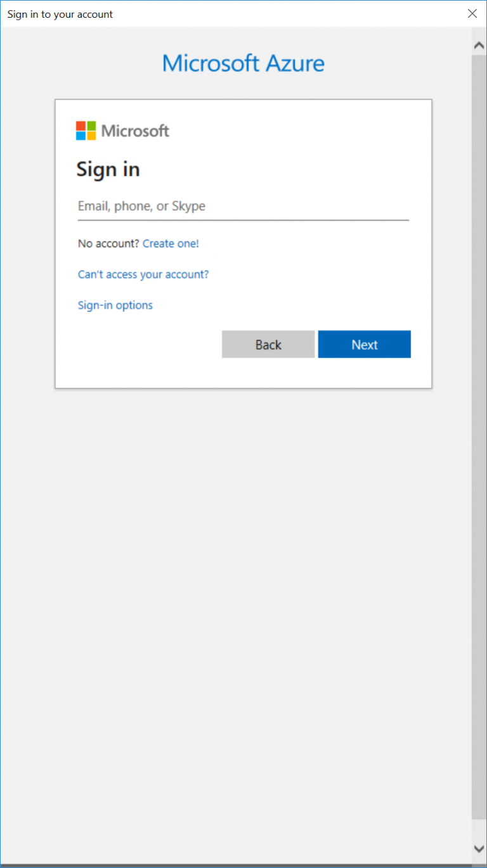Close the sign-in dialog window
This screenshot has width=487, height=868.
pyautogui.click(x=472, y=13)
